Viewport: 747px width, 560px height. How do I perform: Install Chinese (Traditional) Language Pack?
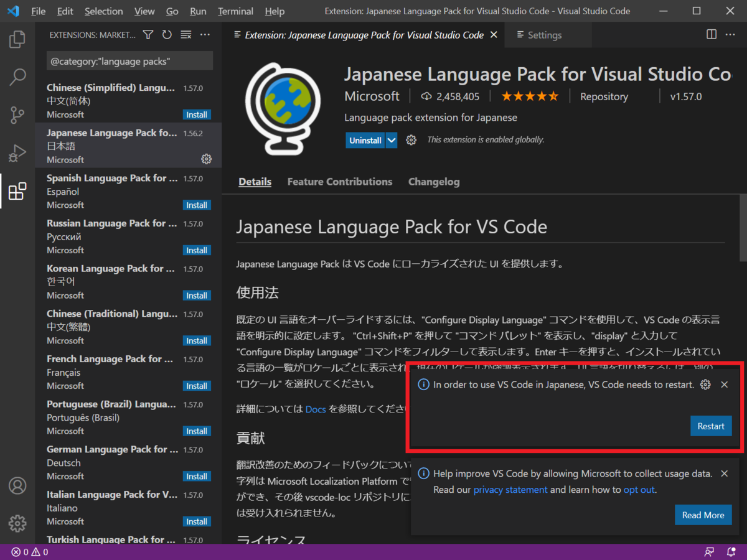click(x=197, y=341)
